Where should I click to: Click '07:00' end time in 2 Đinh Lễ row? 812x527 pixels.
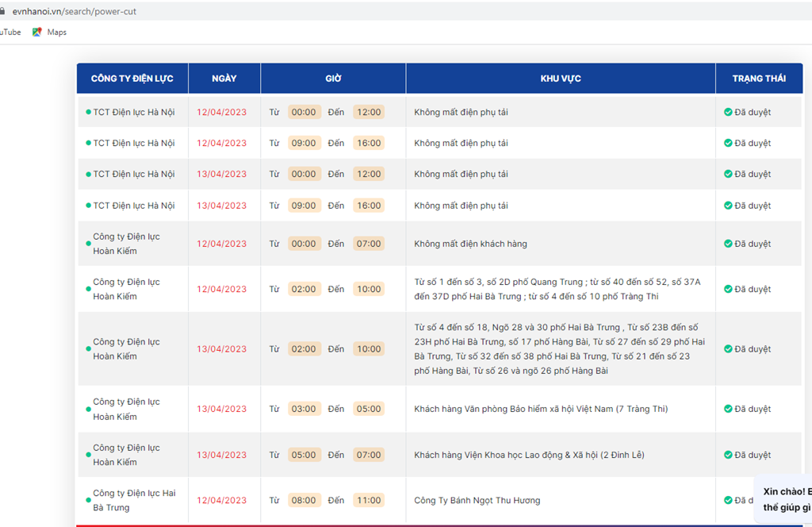tap(369, 455)
